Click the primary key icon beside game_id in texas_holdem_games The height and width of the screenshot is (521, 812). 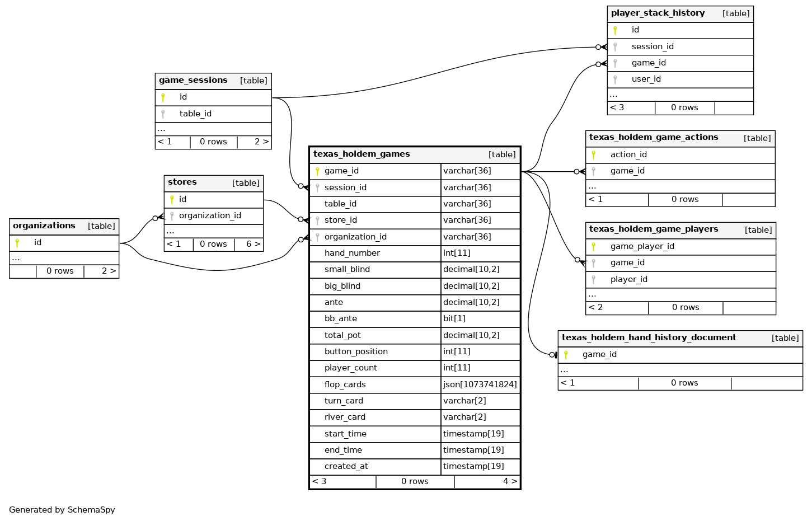317,171
